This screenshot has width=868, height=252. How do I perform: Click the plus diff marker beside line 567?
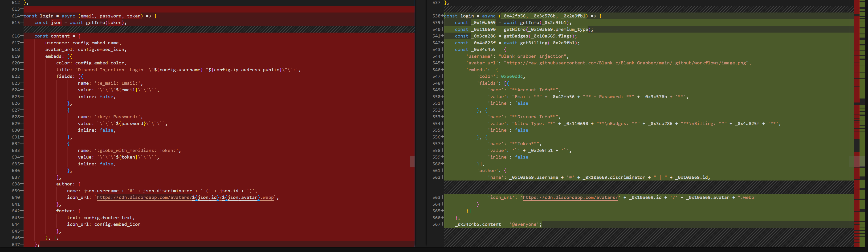click(442, 224)
